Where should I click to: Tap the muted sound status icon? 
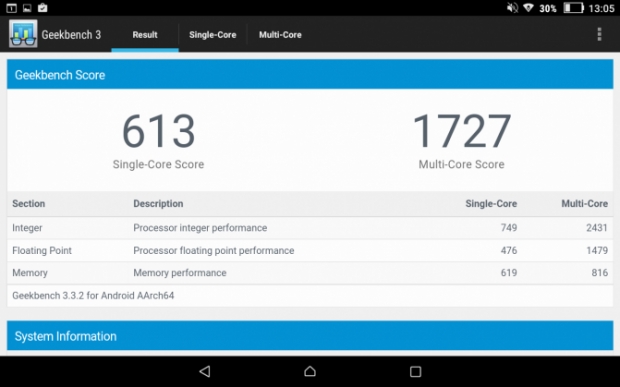[x=512, y=8]
